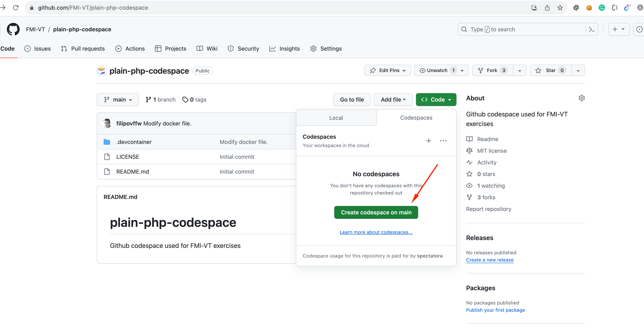
Task: Select the Codespaces tab
Action: pos(416,118)
